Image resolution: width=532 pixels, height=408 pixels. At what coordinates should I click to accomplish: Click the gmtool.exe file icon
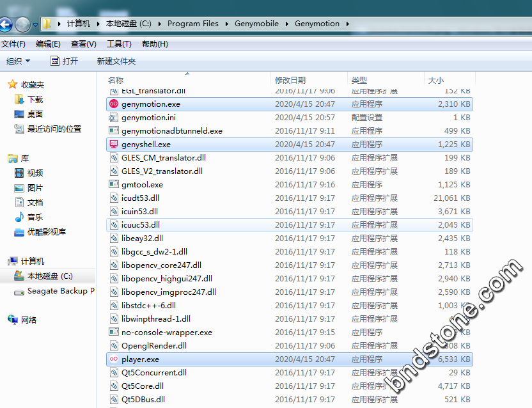[114, 185]
